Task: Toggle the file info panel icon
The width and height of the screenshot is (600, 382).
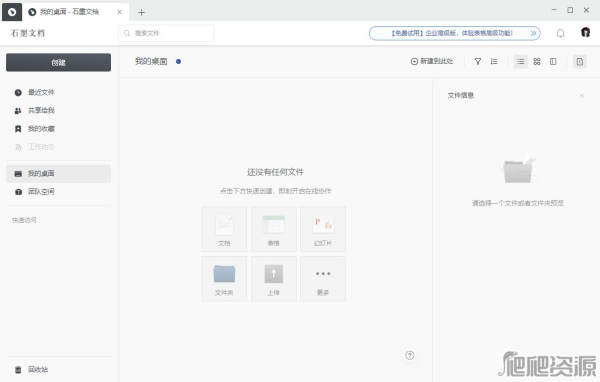Action: (580, 62)
